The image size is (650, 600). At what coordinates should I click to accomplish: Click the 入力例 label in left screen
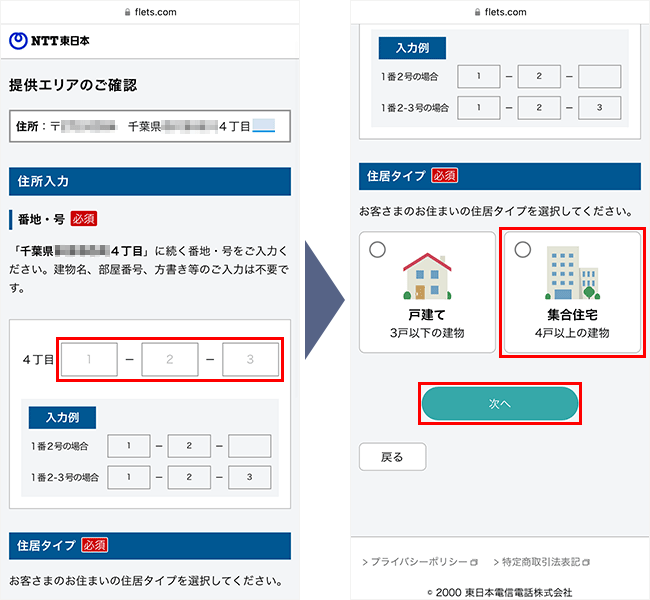click(62, 418)
